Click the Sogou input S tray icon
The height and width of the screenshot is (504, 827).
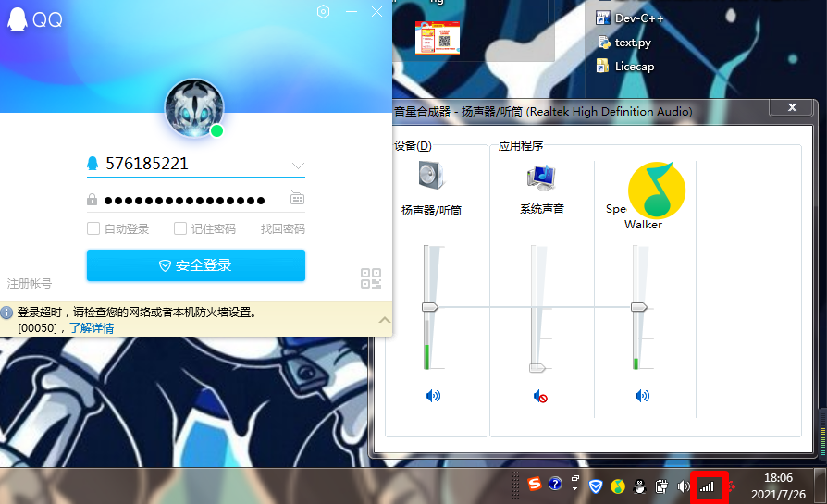tap(535, 484)
